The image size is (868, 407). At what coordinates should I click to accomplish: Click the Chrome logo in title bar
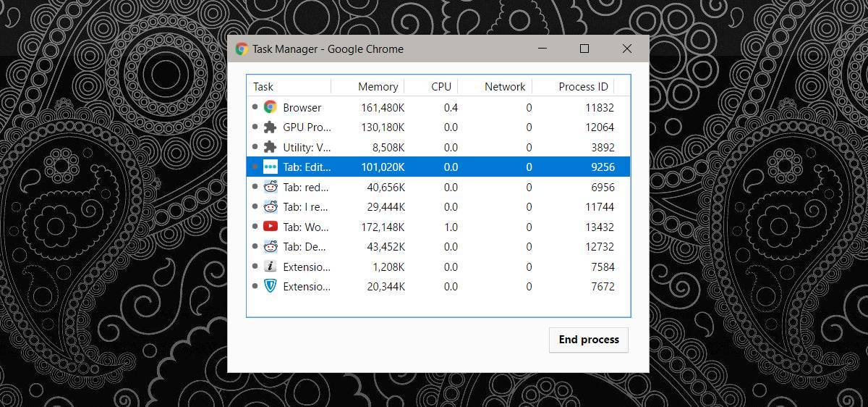tap(242, 49)
